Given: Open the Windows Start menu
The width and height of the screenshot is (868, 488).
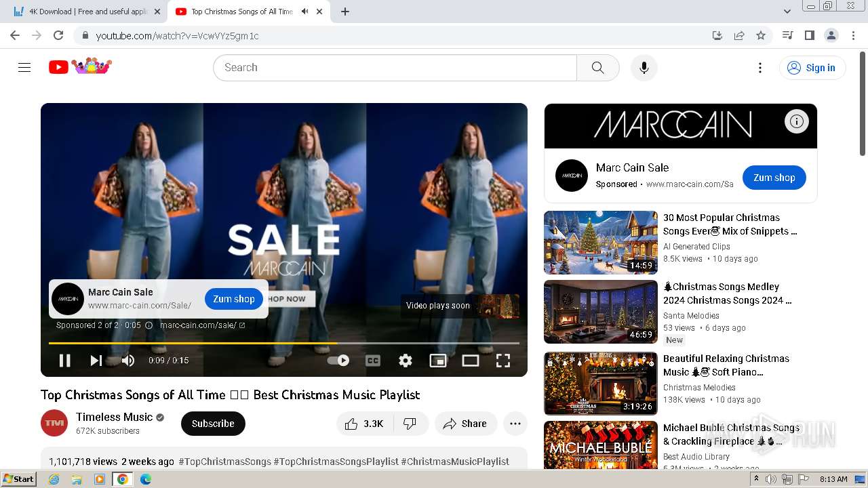Looking at the screenshot, I should (19, 479).
